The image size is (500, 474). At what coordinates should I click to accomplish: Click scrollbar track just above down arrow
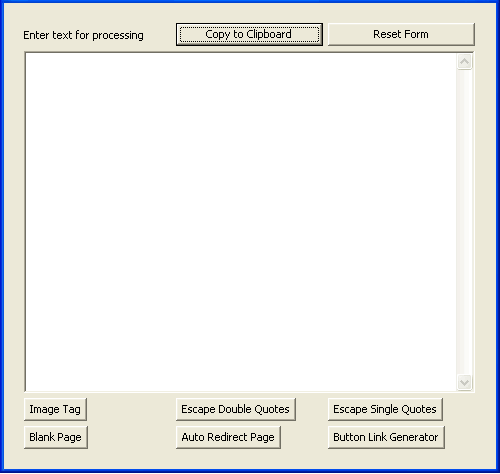click(464, 368)
